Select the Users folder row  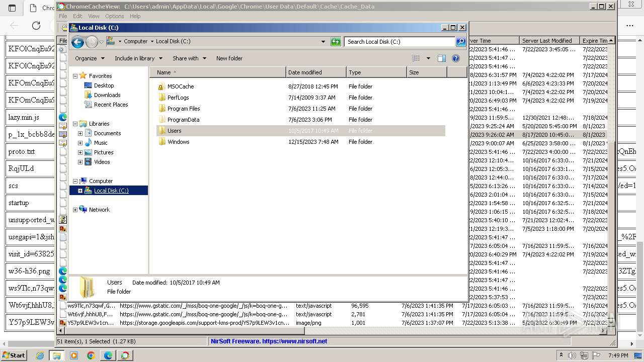[301, 131]
